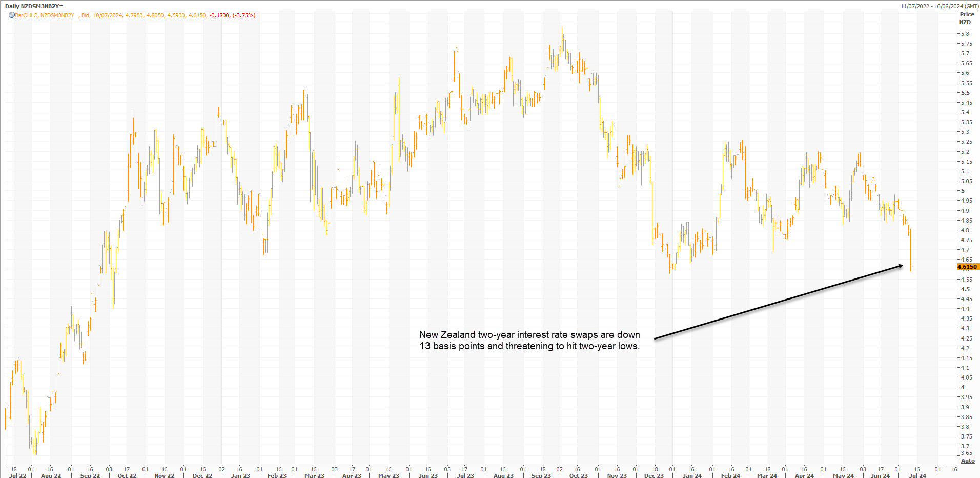
Task: Click the Oct 22 month label
Action: click(x=127, y=475)
